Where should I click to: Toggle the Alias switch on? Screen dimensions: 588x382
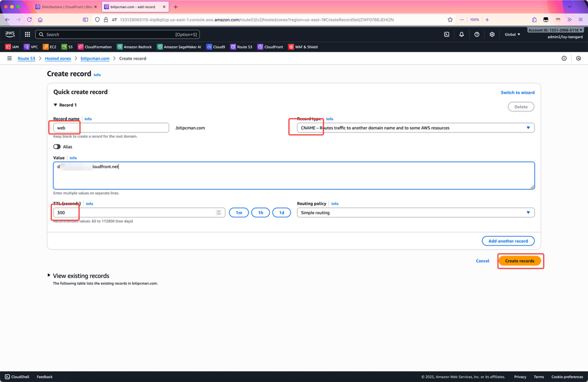click(x=57, y=147)
